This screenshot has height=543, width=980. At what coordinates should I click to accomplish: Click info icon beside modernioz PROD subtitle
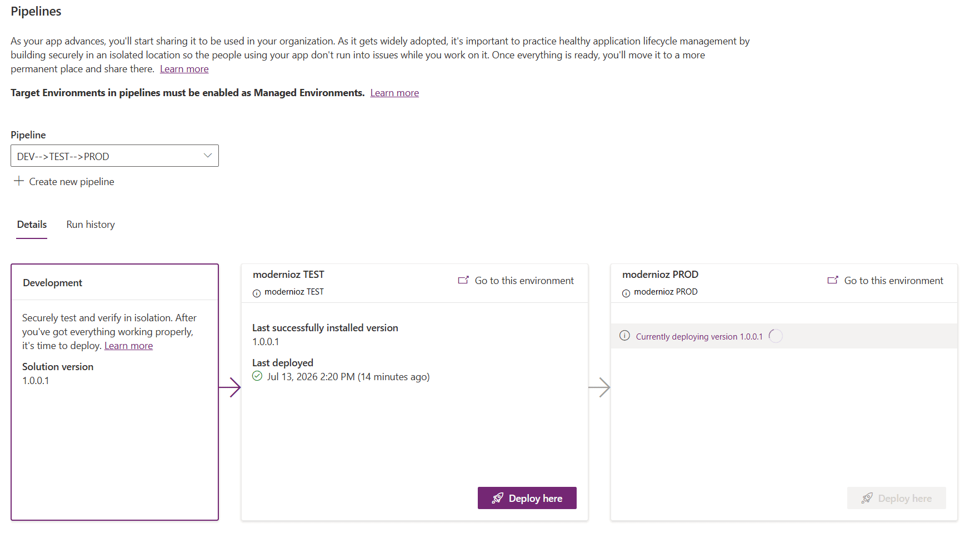pos(626,293)
